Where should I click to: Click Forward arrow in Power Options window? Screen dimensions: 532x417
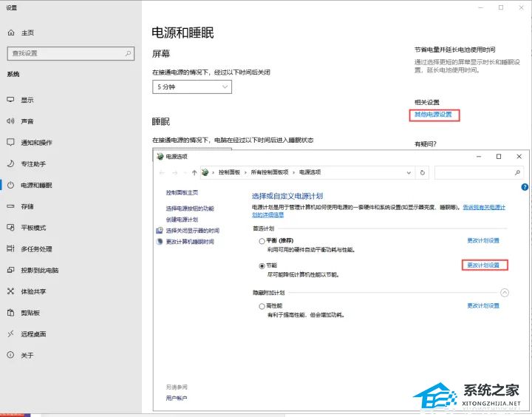click(x=174, y=173)
